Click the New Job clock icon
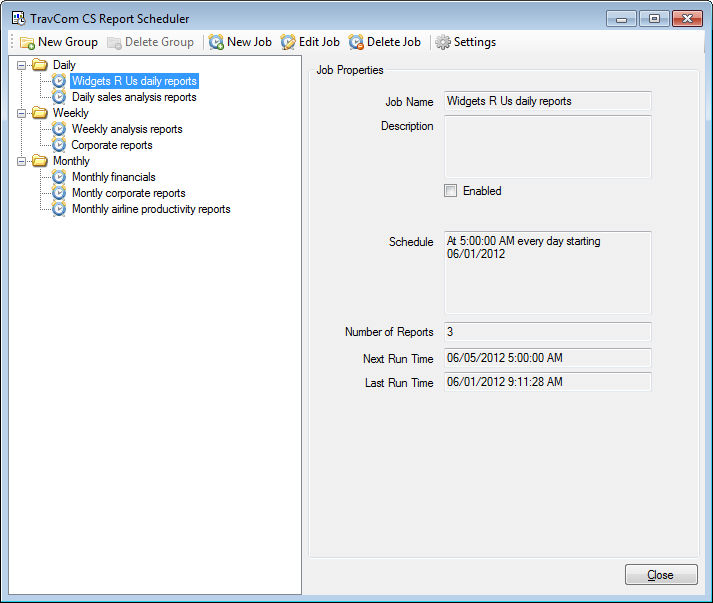 click(216, 42)
